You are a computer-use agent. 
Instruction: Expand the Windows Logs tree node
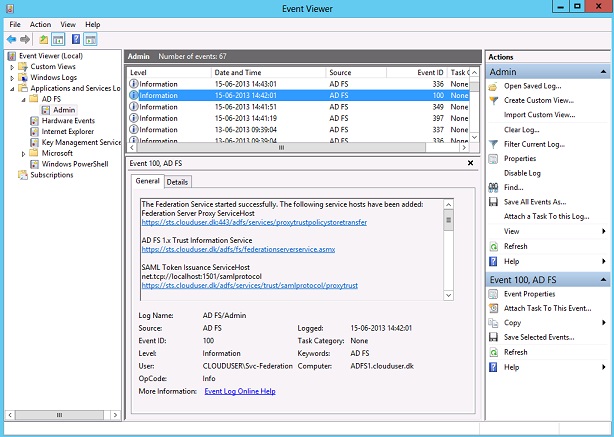pyautogui.click(x=12, y=78)
